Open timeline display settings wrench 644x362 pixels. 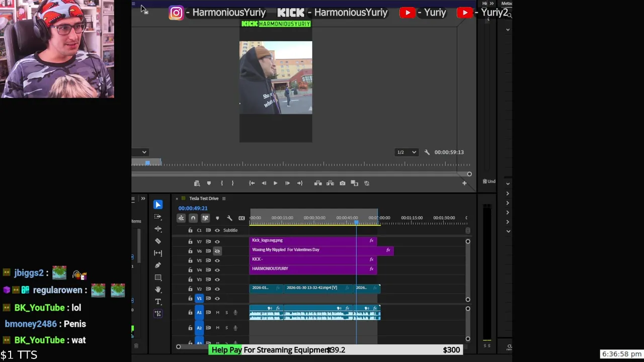click(229, 218)
